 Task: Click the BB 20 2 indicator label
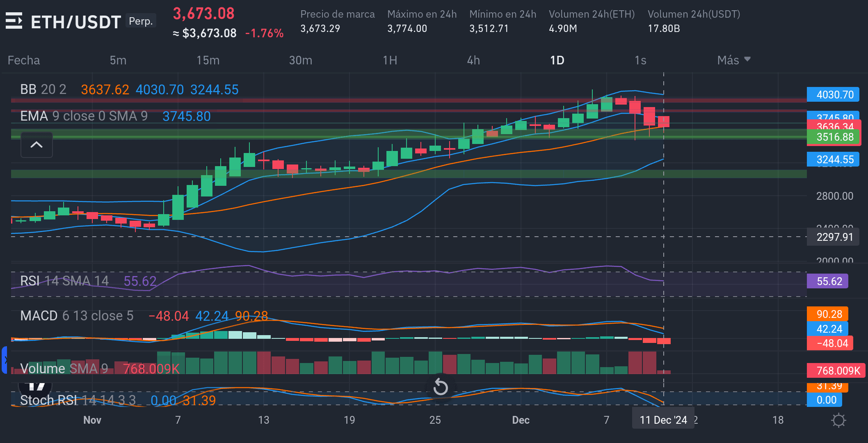tap(43, 89)
